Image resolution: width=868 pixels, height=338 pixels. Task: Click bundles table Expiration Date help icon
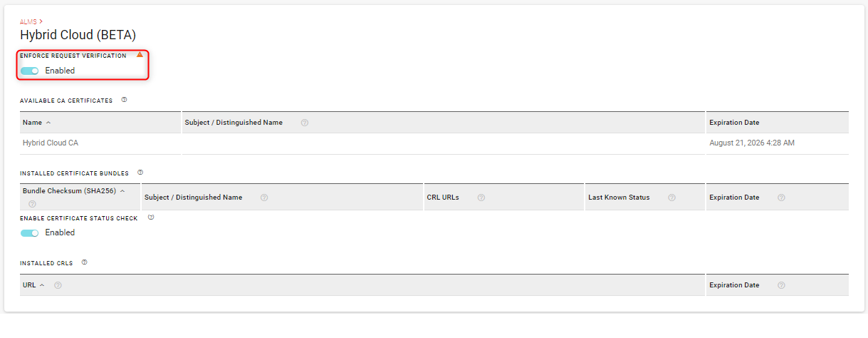point(781,198)
